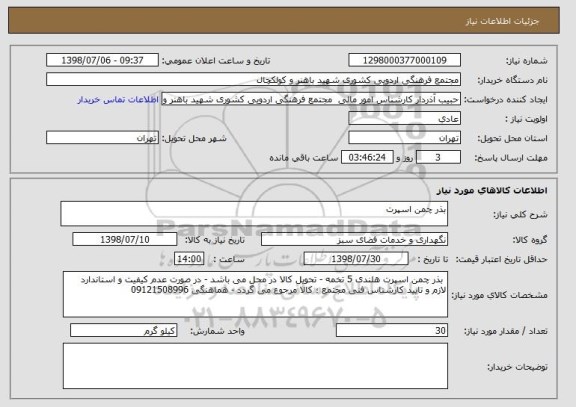Select the label تعداد / مقدار مورد نیاز
The height and width of the screenshot is (407, 576).
click(506, 331)
